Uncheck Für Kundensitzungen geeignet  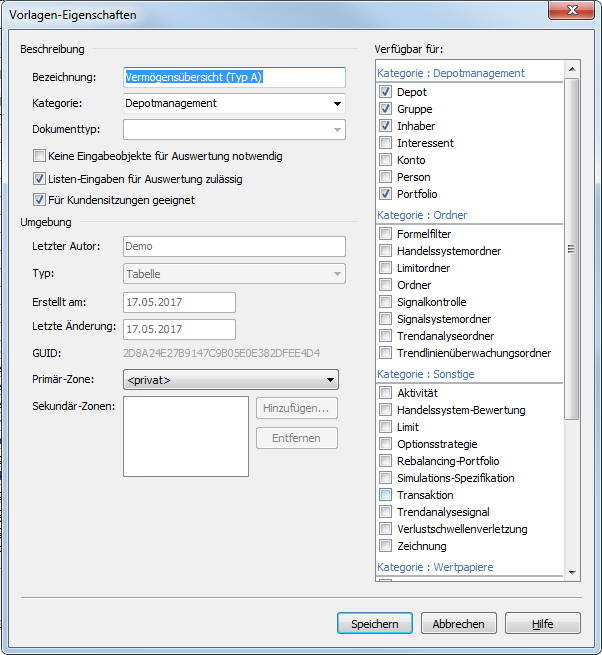(40, 200)
